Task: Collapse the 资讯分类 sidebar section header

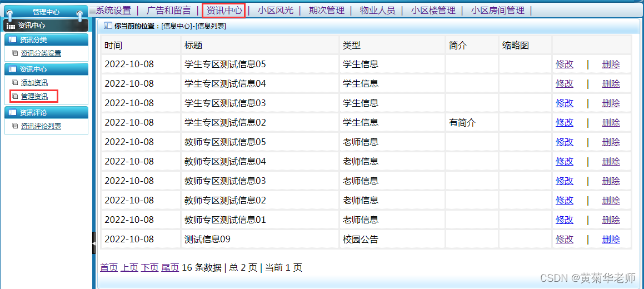Action: click(47, 40)
